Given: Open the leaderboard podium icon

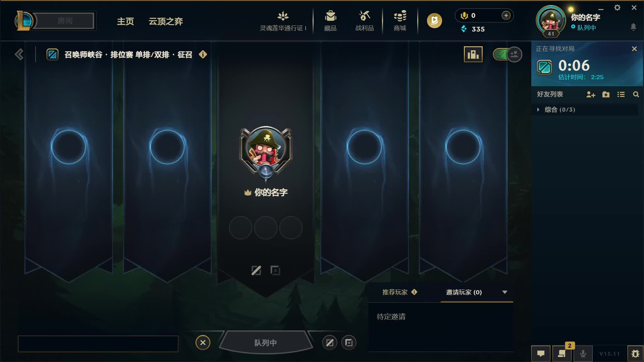Looking at the screenshot, I should (473, 54).
